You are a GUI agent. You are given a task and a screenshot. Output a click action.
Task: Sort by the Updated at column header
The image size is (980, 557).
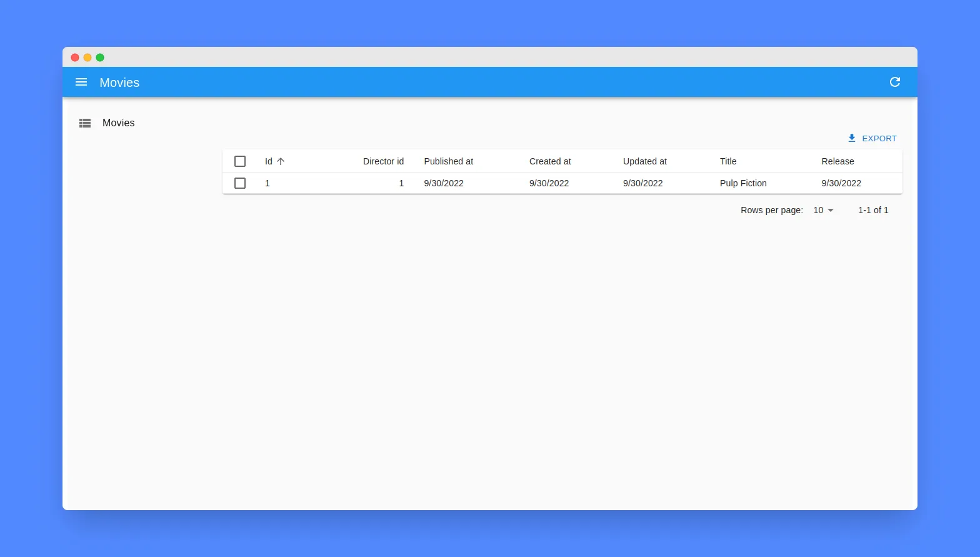coord(644,161)
